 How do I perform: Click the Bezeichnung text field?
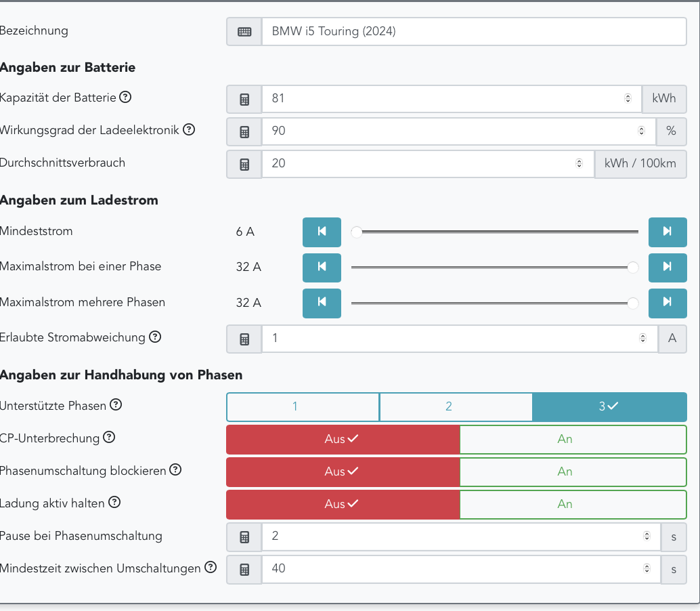(x=474, y=31)
